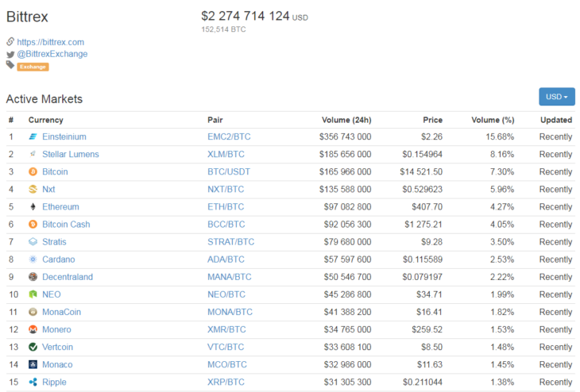Click the chain link icon beside bittrex.com
Viewport: 580px width, 392px height.
coord(10,41)
